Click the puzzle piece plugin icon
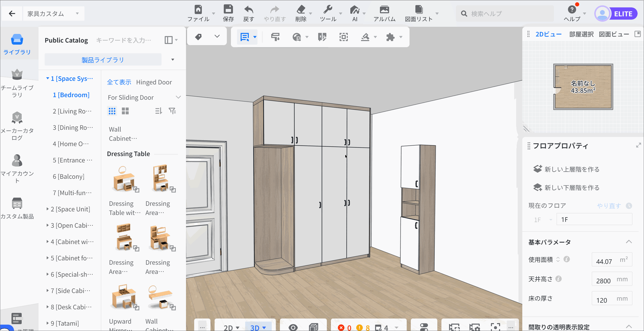Image resolution: width=644 pixels, height=331 pixels. tap(390, 37)
